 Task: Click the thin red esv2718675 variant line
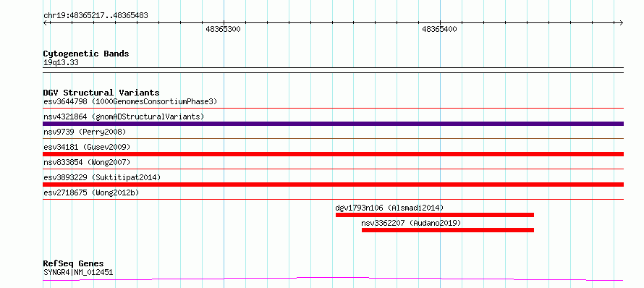[x=333, y=199]
